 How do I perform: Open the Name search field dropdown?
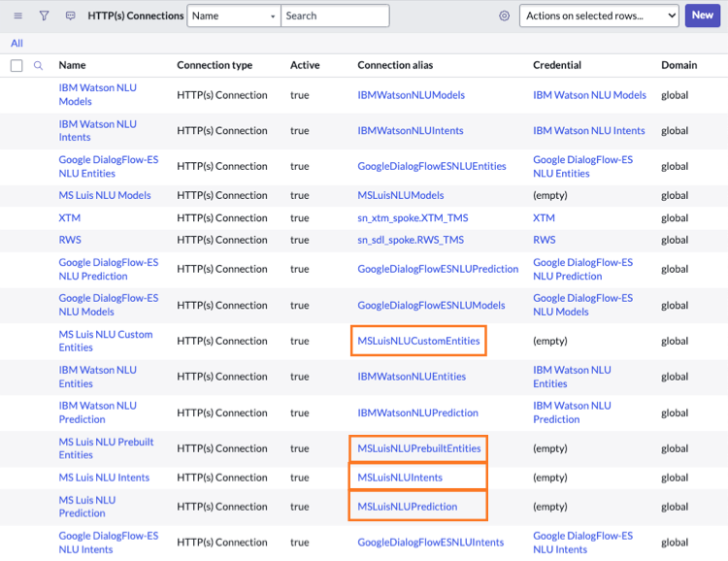234,16
